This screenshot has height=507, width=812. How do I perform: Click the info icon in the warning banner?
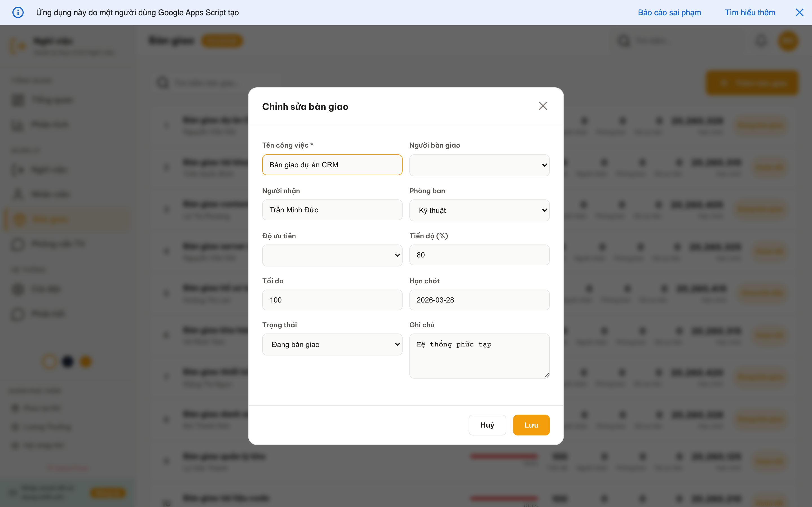[18, 12]
